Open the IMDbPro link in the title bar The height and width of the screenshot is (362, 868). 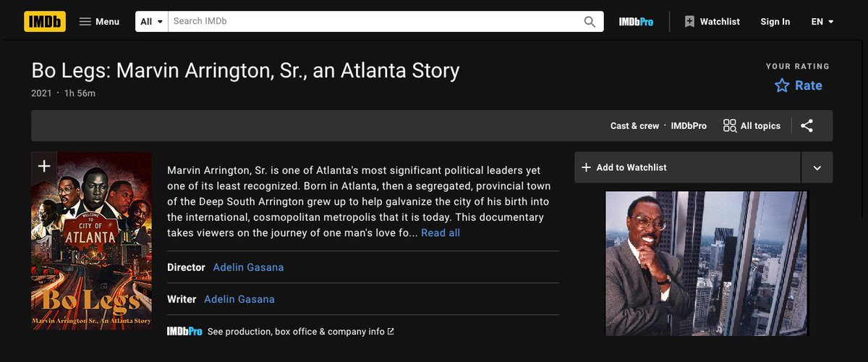[689, 126]
